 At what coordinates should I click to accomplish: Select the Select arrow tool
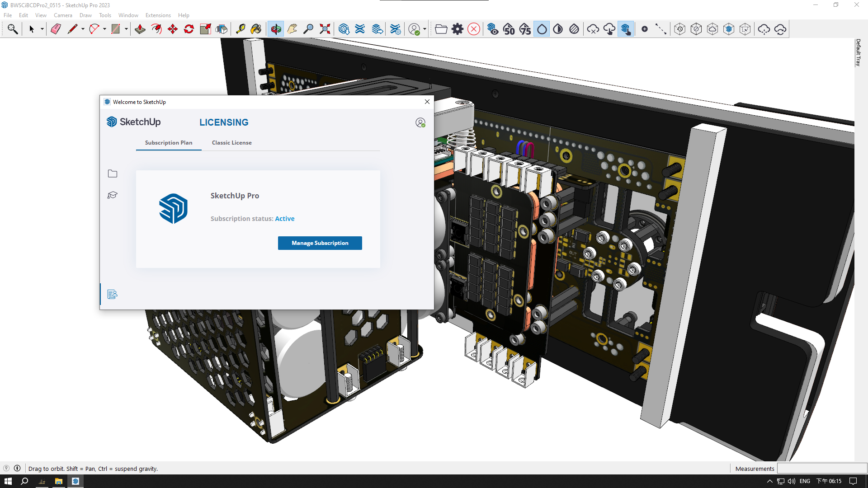click(x=32, y=29)
